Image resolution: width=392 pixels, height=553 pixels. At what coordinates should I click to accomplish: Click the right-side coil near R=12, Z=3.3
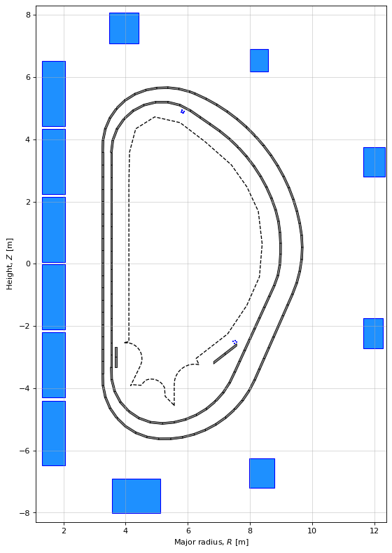pos(374,162)
